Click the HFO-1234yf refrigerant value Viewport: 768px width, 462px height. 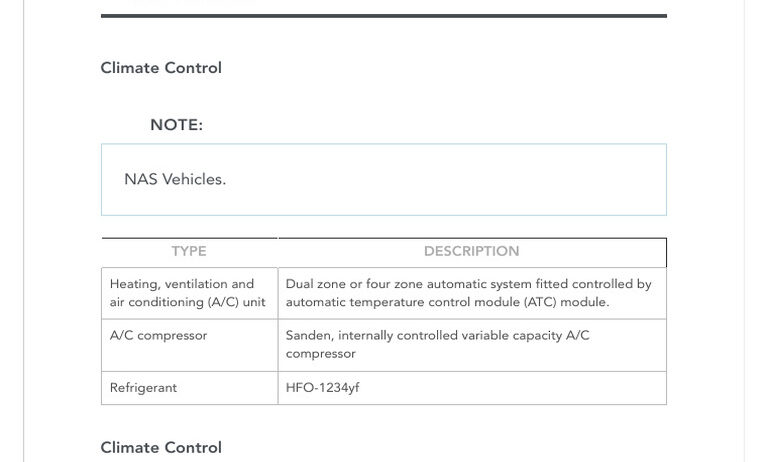pos(322,388)
